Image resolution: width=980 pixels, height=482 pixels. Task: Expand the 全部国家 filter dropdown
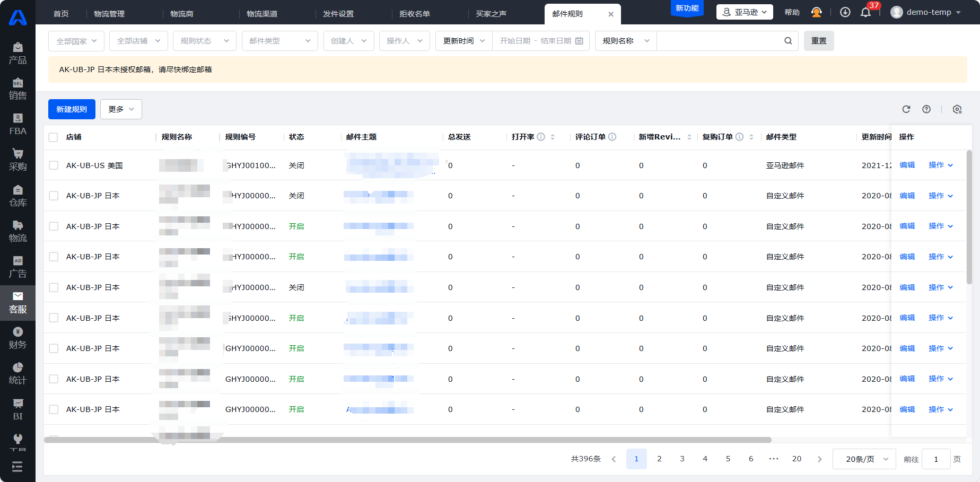pyautogui.click(x=76, y=41)
